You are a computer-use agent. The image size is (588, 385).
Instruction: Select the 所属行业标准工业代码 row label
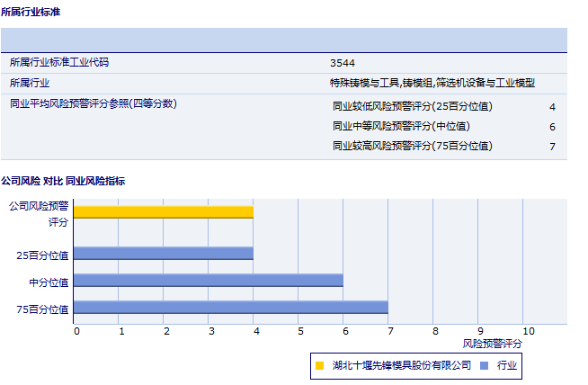pyautogui.click(x=65, y=63)
